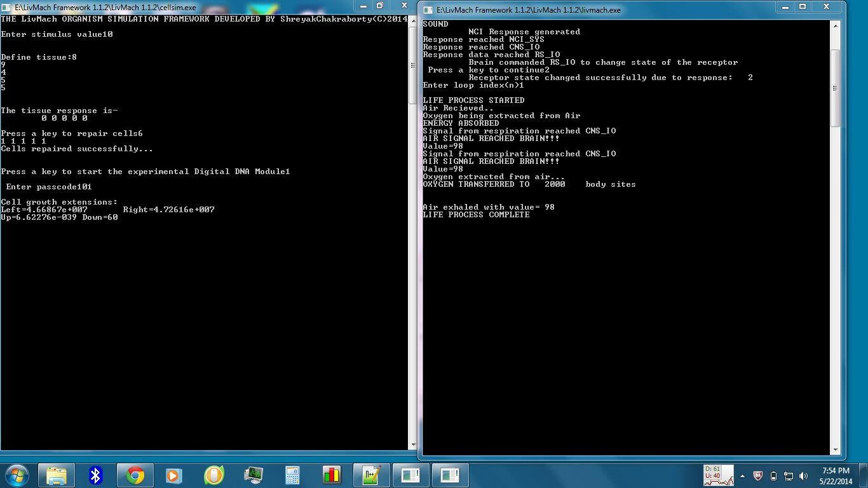This screenshot has width=868, height=488.
Task: Open the bar chart app on taskbar
Action: (x=332, y=475)
